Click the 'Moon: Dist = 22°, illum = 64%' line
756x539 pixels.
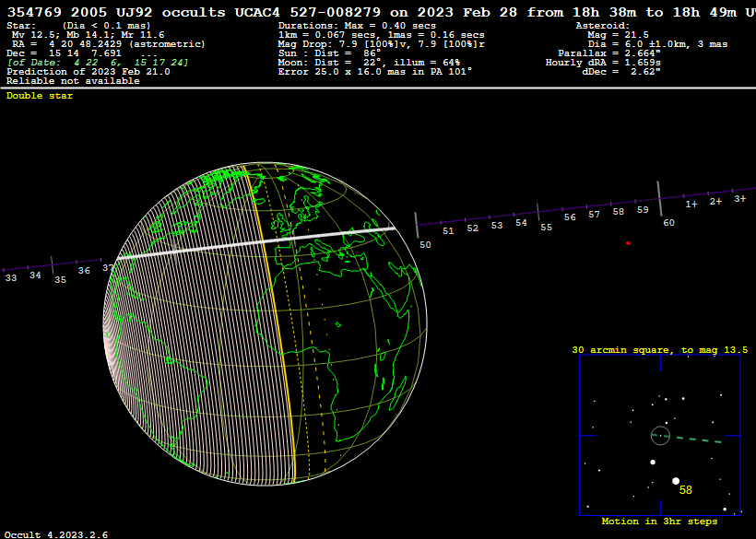click(x=369, y=62)
